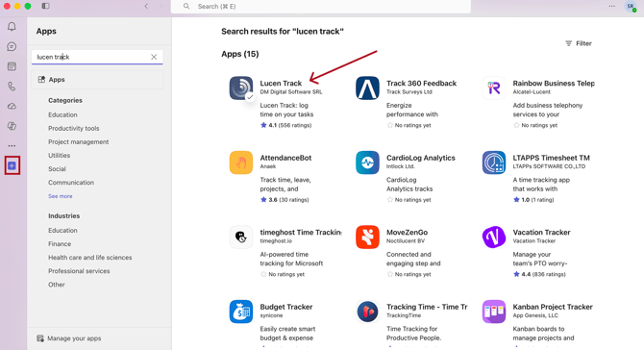Click the top Search bar
644x350 pixels.
coord(321,6)
